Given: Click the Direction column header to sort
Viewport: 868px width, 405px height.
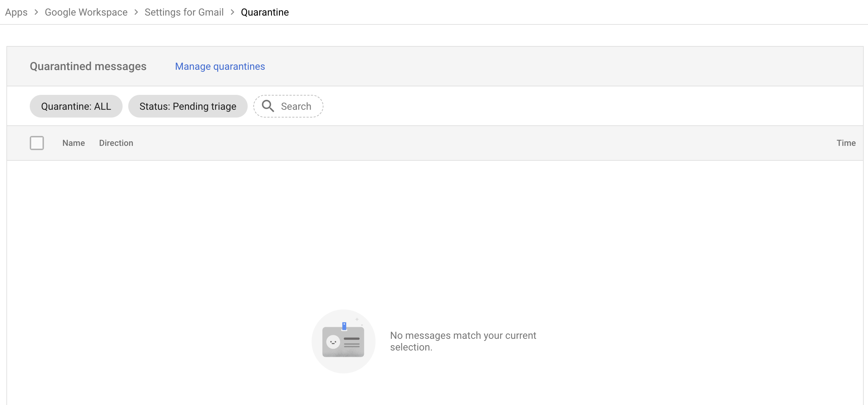Looking at the screenshot, I should pyautogui.click(x=116, y=143).
